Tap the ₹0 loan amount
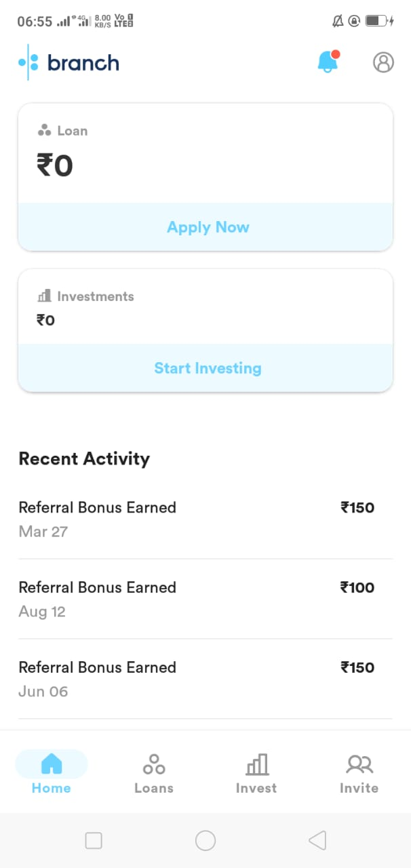This screenshot has width=411, height=868. click(x=55, y=165)
